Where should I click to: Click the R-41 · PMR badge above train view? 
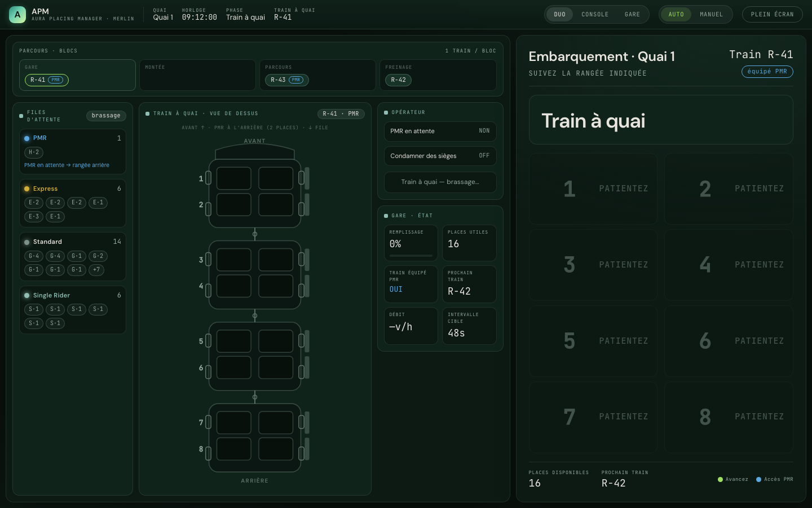click(341, 114)
